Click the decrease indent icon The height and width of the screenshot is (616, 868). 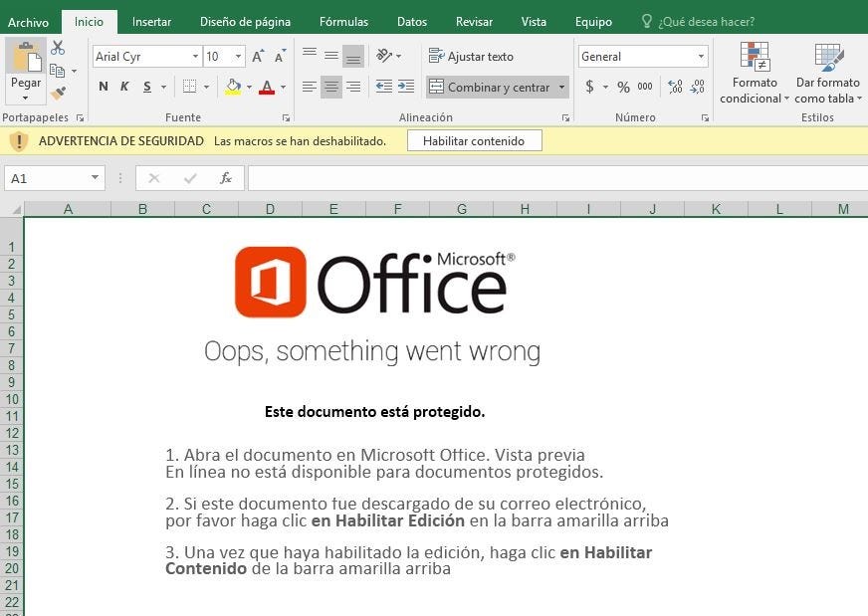383,87
